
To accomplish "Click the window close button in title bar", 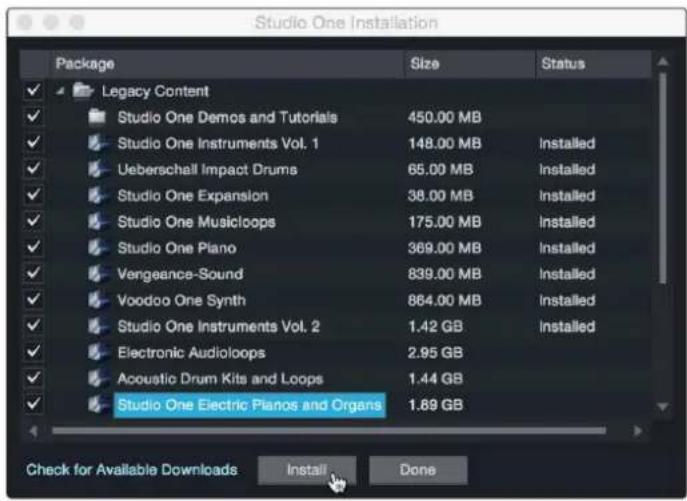I will coord(25,21).
